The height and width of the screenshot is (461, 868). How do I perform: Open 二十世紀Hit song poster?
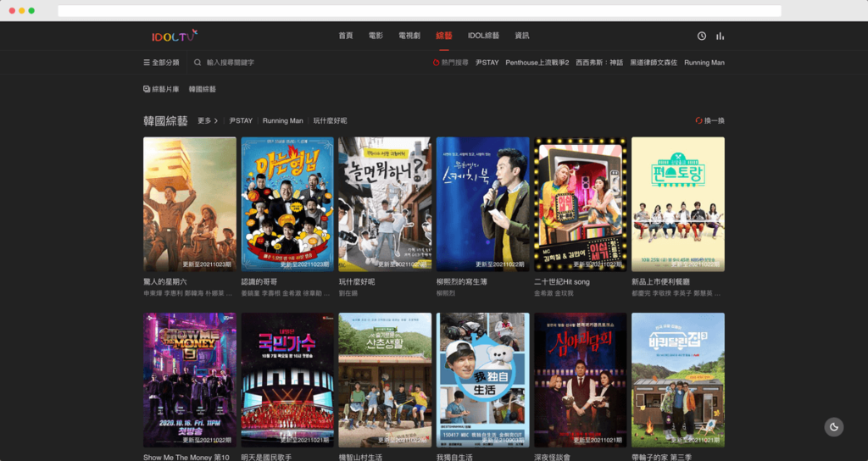click(x=581, y=204)
